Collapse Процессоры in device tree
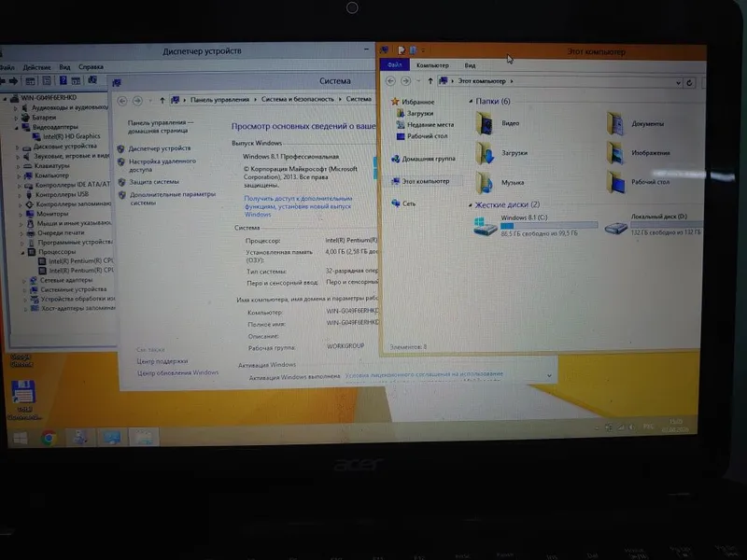 22,252
